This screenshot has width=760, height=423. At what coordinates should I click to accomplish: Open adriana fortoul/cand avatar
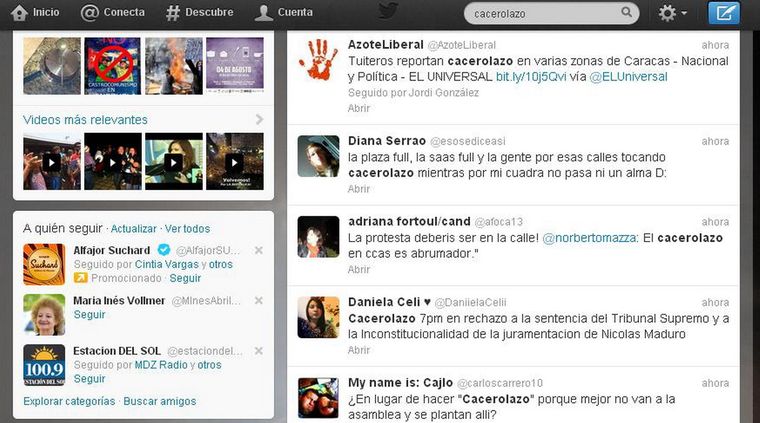coord(318,236)
